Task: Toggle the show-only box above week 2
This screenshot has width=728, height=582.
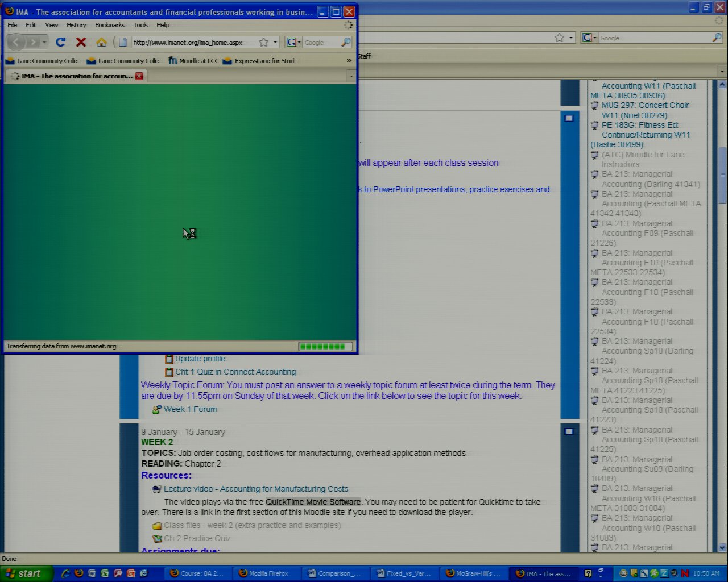Action: 569,118
